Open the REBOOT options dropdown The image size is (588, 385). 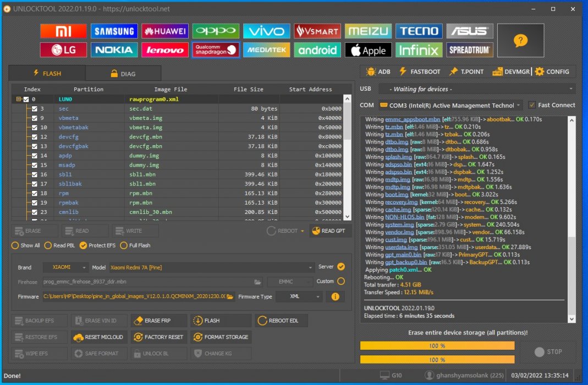tap(302, 231)
